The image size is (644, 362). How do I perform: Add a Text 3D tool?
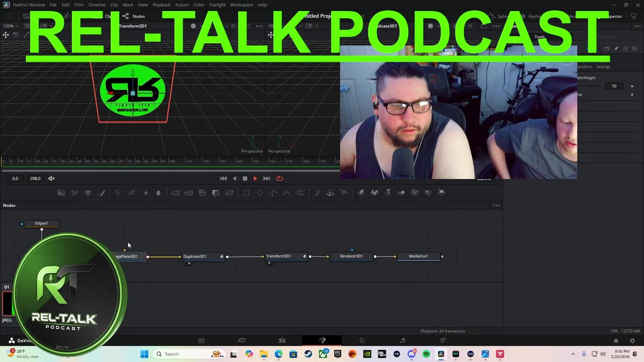(388, 193)
